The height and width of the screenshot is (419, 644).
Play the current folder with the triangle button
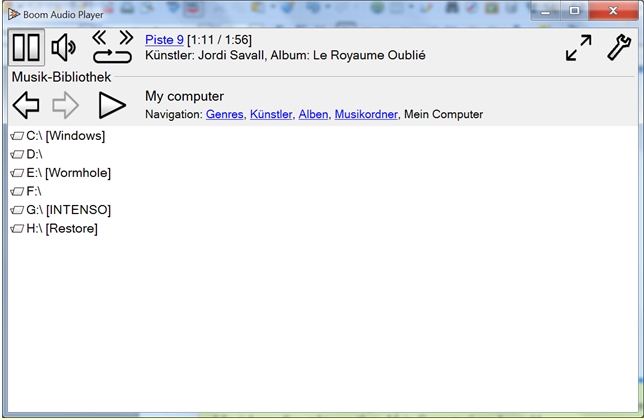pos(111,104)
